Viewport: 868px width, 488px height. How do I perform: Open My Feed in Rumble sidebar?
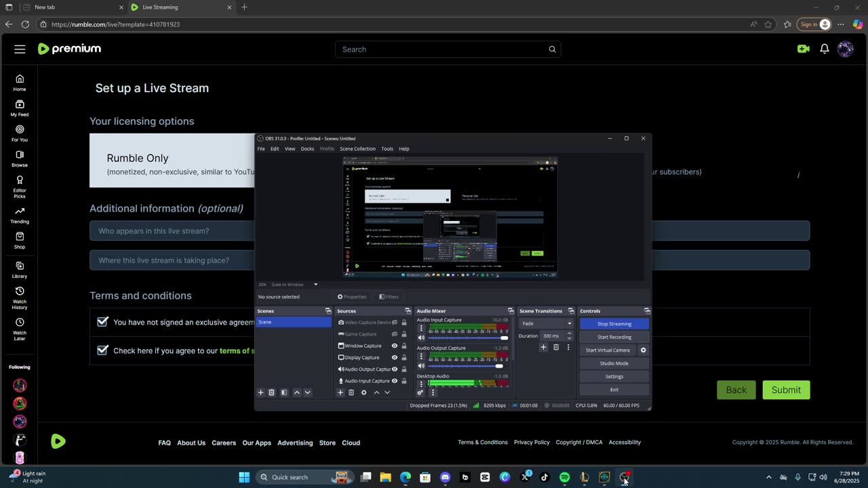(x=20, y=108)
